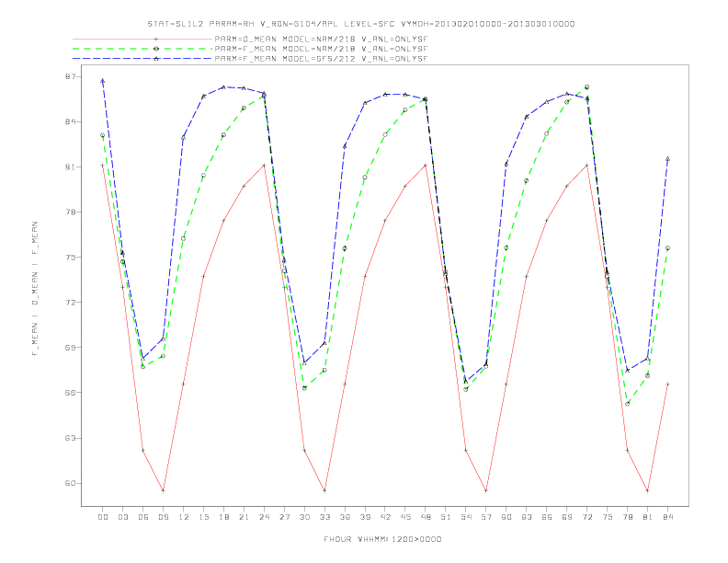
Task: Click the green dashed line legend sample
Action: tap(142, 49)
